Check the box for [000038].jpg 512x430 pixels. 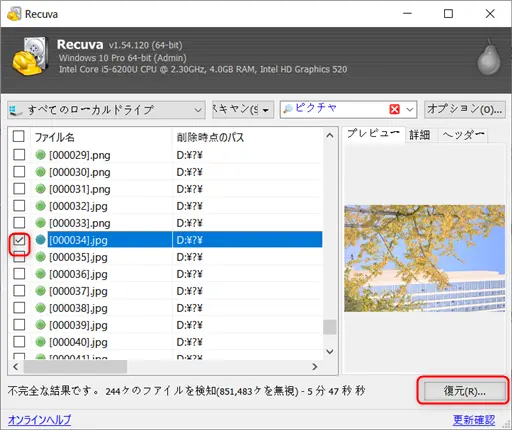click(19, 308)
